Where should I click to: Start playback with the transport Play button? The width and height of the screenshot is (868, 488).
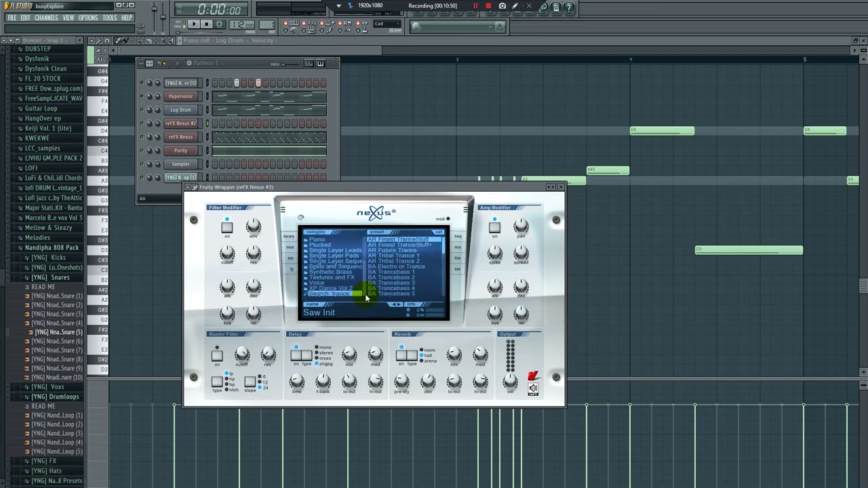point(193,24)
